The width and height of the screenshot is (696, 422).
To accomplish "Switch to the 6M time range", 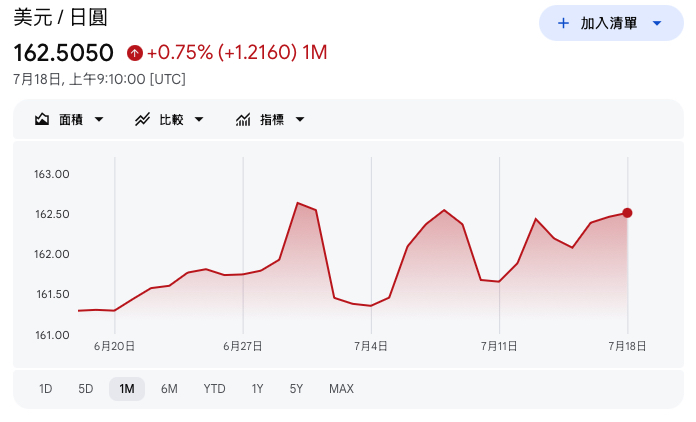I will 169,389.
